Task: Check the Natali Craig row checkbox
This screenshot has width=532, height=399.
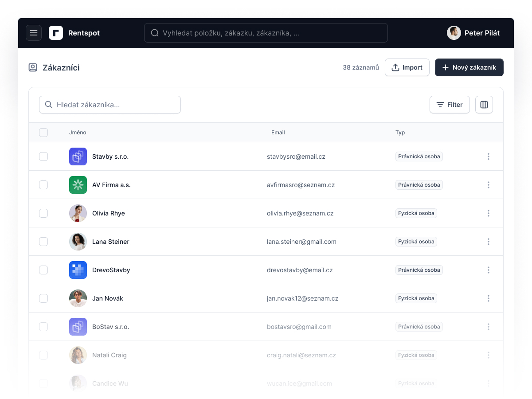Action: [x=43, y=355]
